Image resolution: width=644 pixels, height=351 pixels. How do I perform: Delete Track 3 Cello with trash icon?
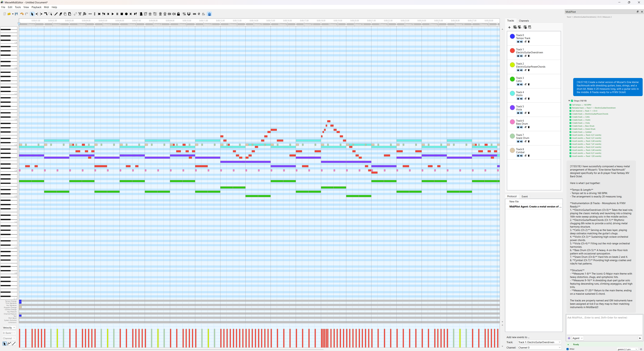point(529,85)
